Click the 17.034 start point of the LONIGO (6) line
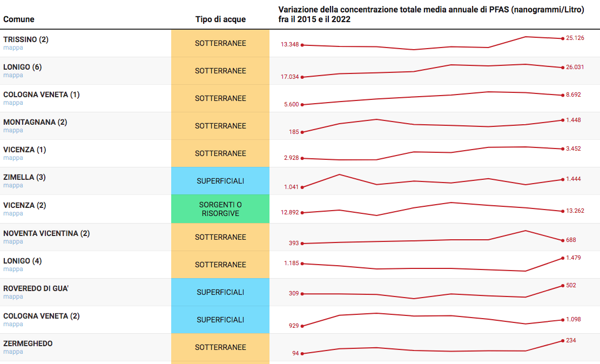This screenshot has width=600, height=364. 302,77
